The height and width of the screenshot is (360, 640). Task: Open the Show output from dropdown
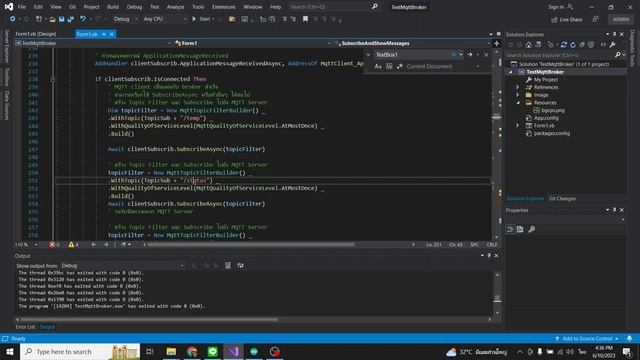[122, 266]
